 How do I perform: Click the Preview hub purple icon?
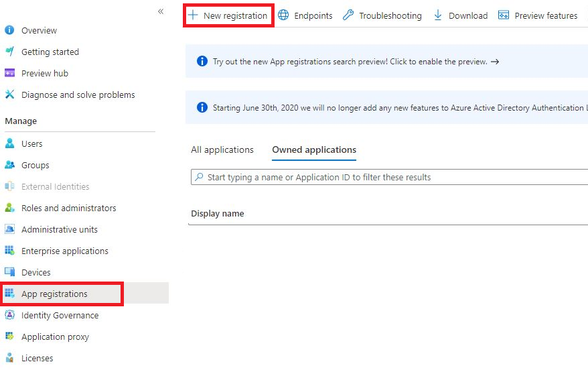[x=10, y=73]
